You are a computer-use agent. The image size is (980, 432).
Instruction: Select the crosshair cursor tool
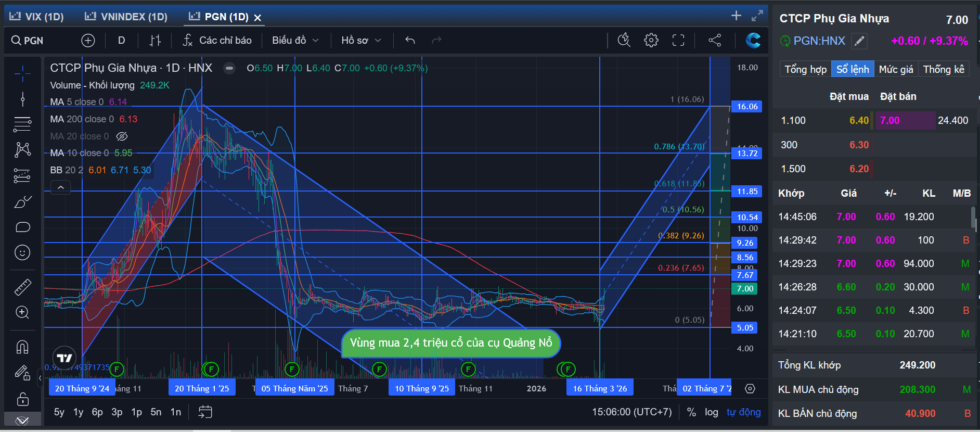(x=22, y=74)
